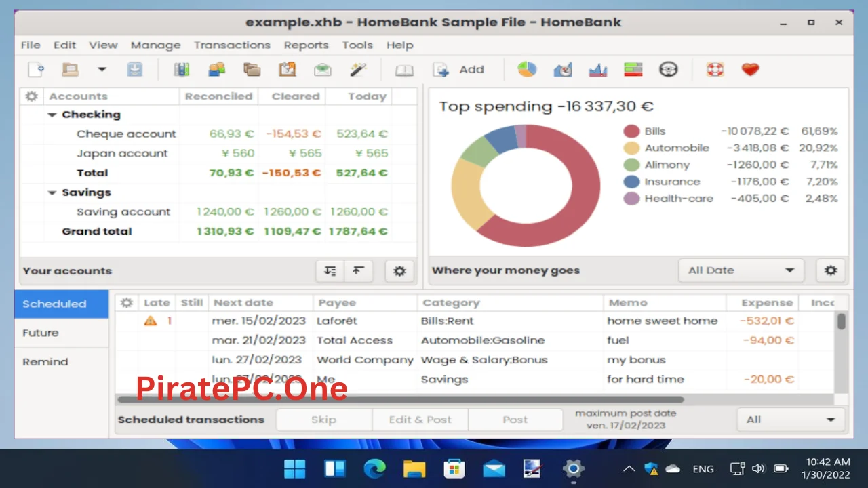Open the Manage menu
This screenshot has width=868, height=488.
pyautogui.click(x=155, y=45)
